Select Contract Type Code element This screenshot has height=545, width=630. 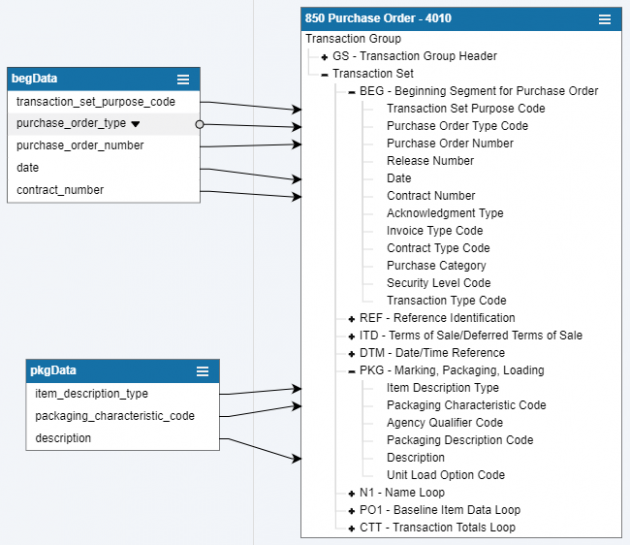(438, 248)
